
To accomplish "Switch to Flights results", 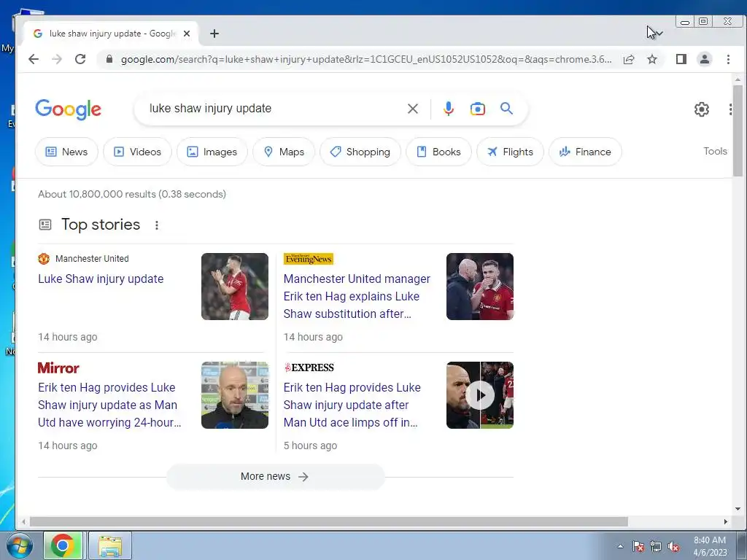I will click(x=510, y=152).
